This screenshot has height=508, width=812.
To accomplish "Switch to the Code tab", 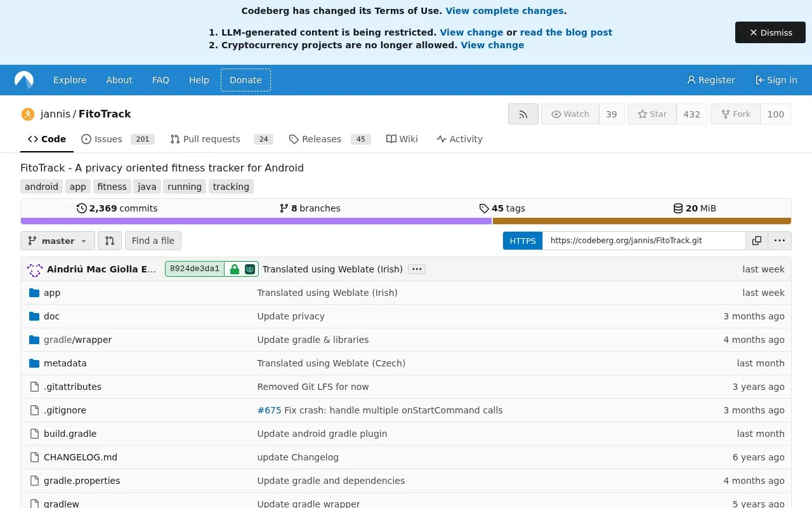I will click(x=47, y=139).
